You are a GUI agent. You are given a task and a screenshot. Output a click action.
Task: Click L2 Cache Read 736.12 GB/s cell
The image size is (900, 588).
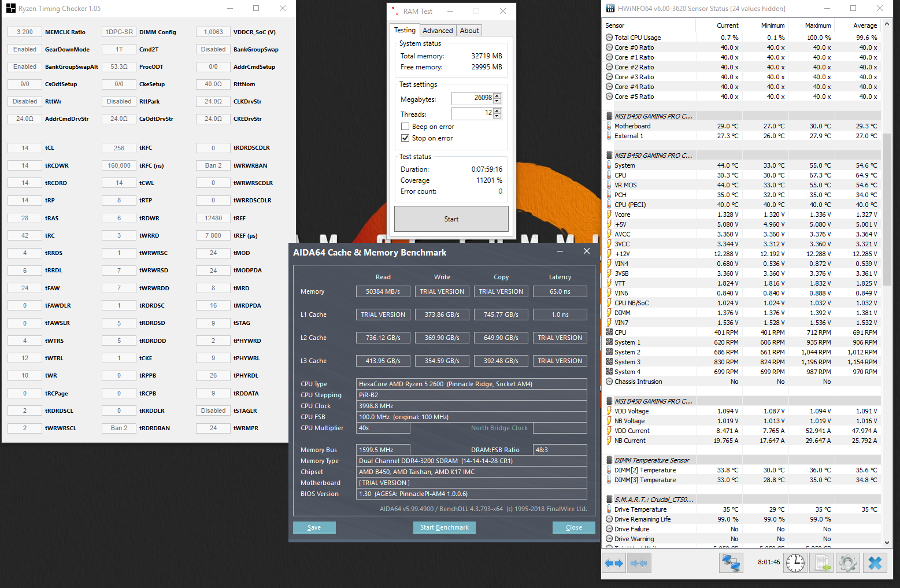383,338
